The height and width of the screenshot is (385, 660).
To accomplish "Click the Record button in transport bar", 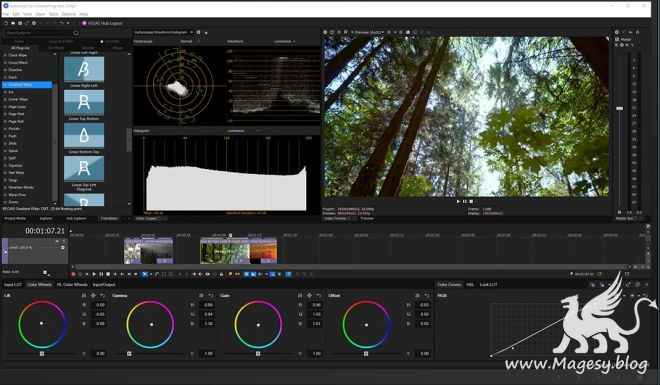I will pyautogui.click(x=73, y=274).
